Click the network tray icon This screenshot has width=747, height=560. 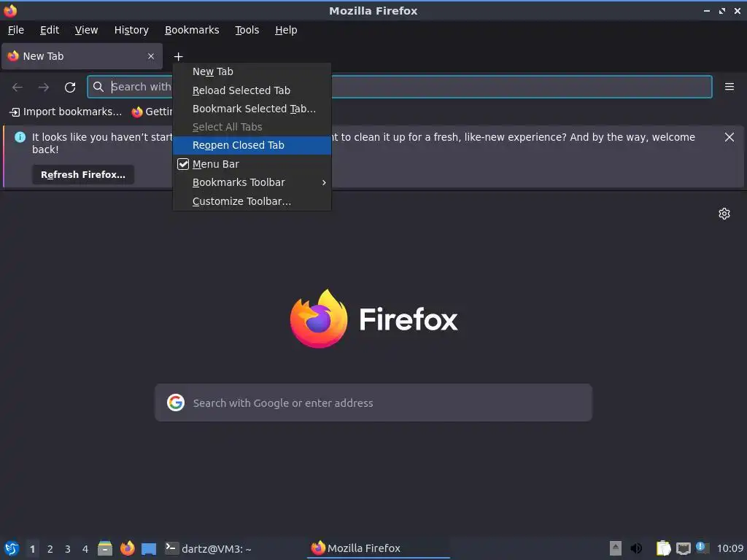(x=683, y=548)
